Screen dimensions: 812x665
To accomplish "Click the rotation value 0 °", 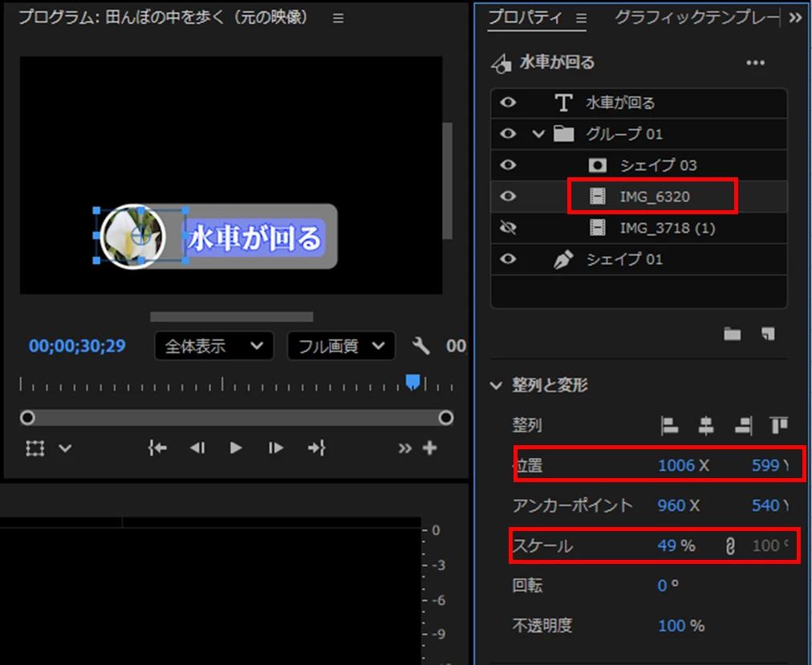I will point(668,586).
